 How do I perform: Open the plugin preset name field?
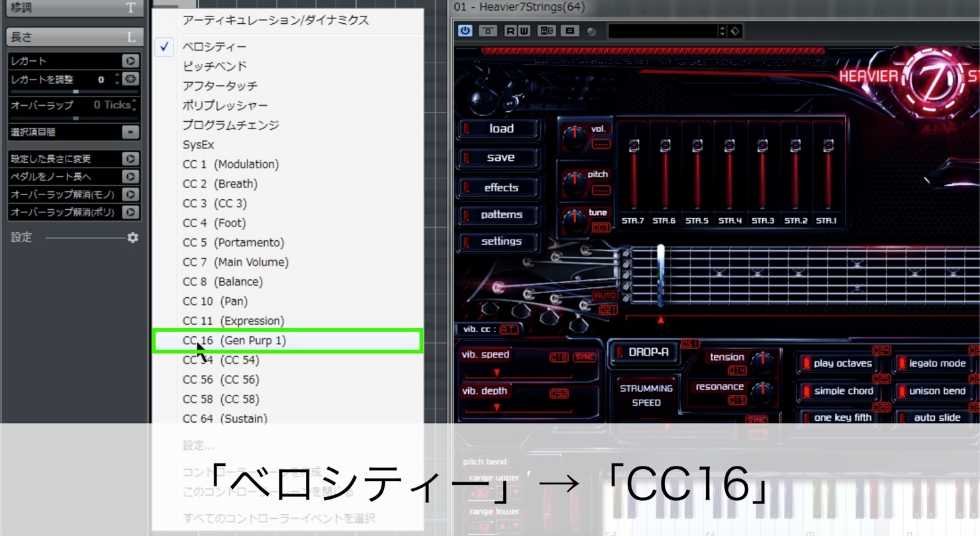point(662,31)
